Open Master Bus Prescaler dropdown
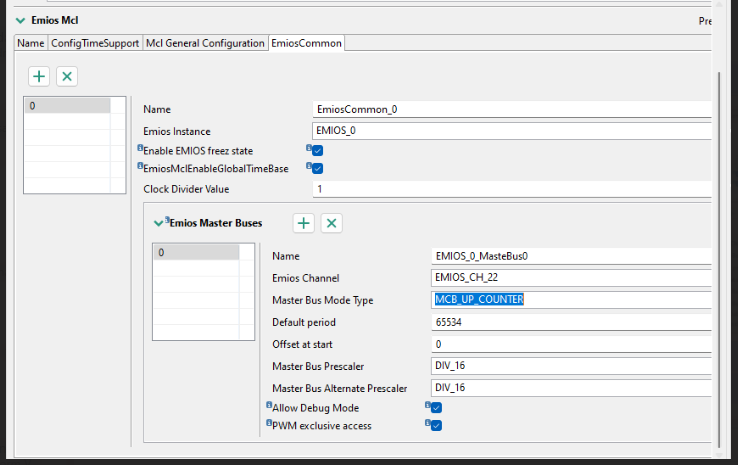This screenshot has width=738, height=465. click(x=570, y=366)
